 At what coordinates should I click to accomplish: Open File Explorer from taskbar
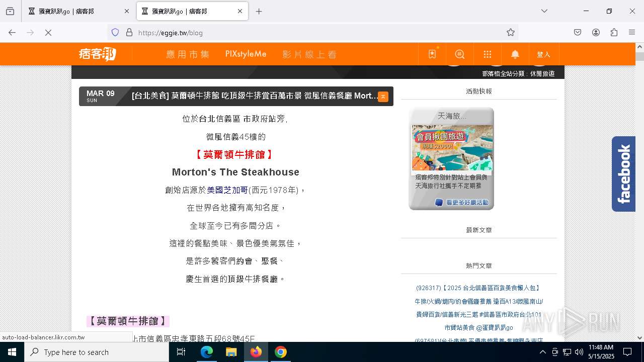(x=231, y=352)
